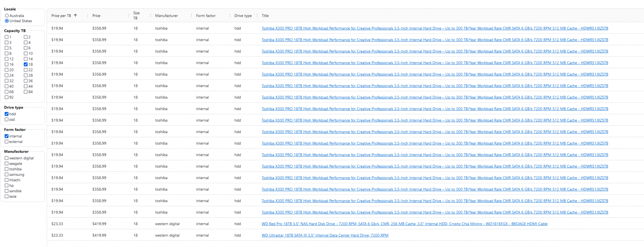
Task: Uncheck the 18 TB capacity filter
Action: tap(25, 64)
